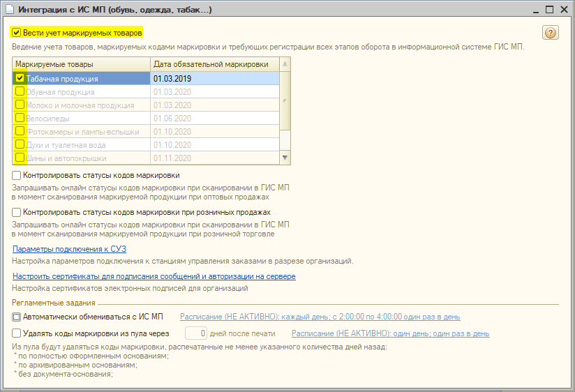Open certificate setup link for signing messages

154,276
